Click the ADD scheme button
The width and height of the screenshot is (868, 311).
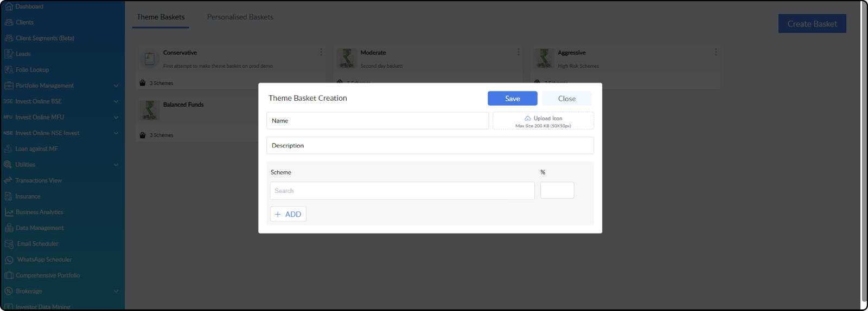288,214
